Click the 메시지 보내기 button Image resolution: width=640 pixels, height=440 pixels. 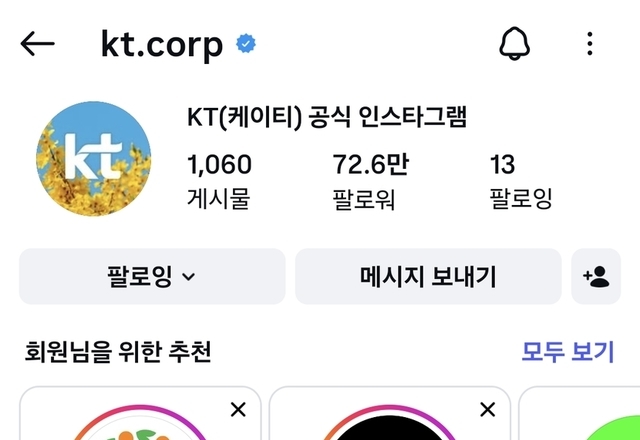(x=428, y=276)
